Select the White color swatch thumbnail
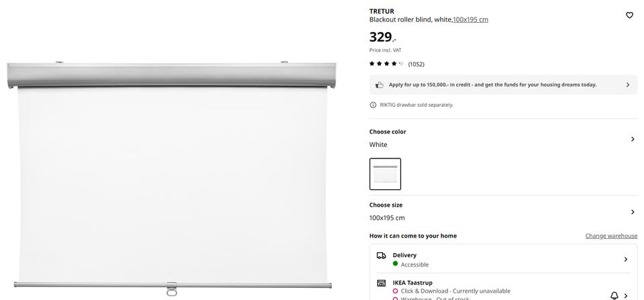Viewport: 644px width, 300px height. click(x=385, y=174)
